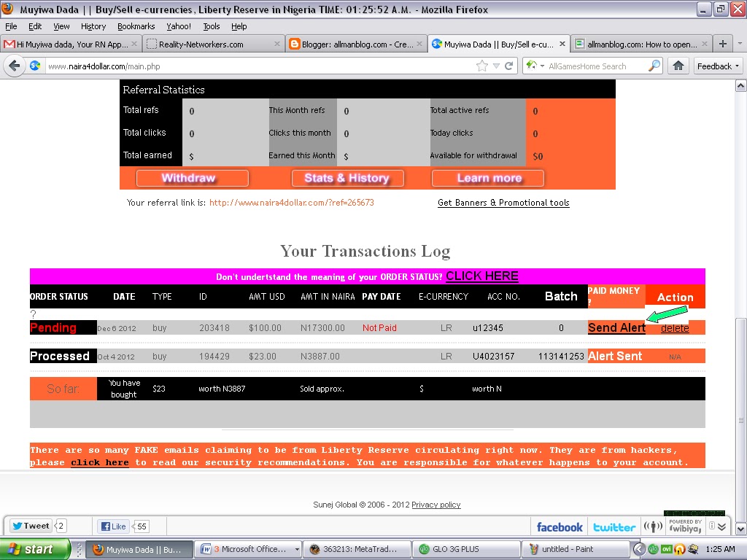Click the search magnifier icon
The height and width of the screenshot is (560, 747).
(654, 66)
